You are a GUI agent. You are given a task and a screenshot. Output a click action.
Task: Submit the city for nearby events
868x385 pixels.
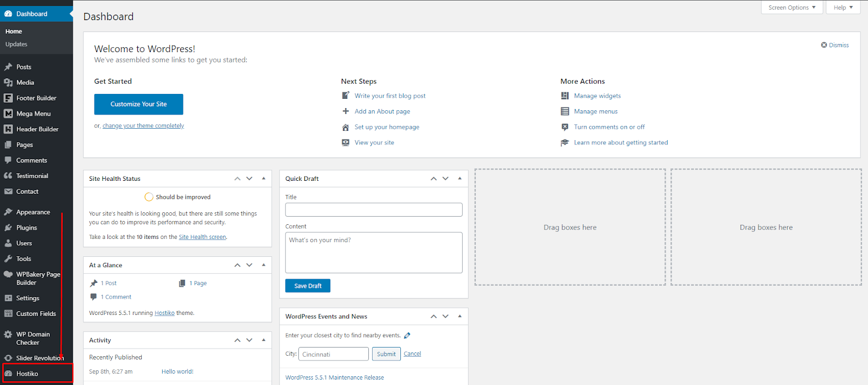click(x=386, y=354)
